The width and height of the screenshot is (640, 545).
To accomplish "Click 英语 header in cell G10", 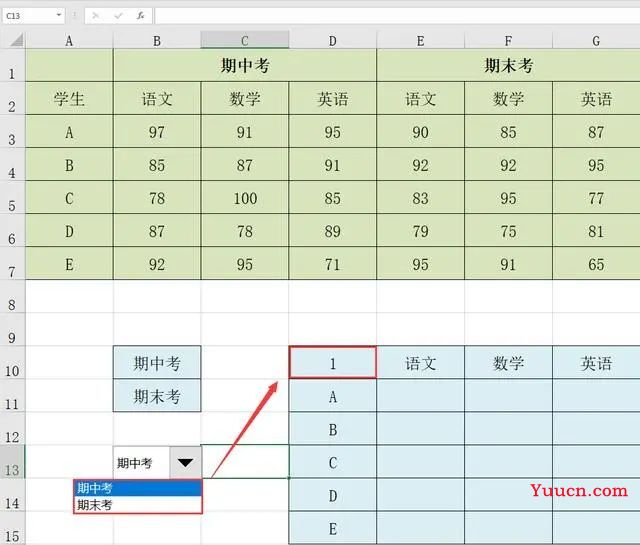I will (596, 363).
